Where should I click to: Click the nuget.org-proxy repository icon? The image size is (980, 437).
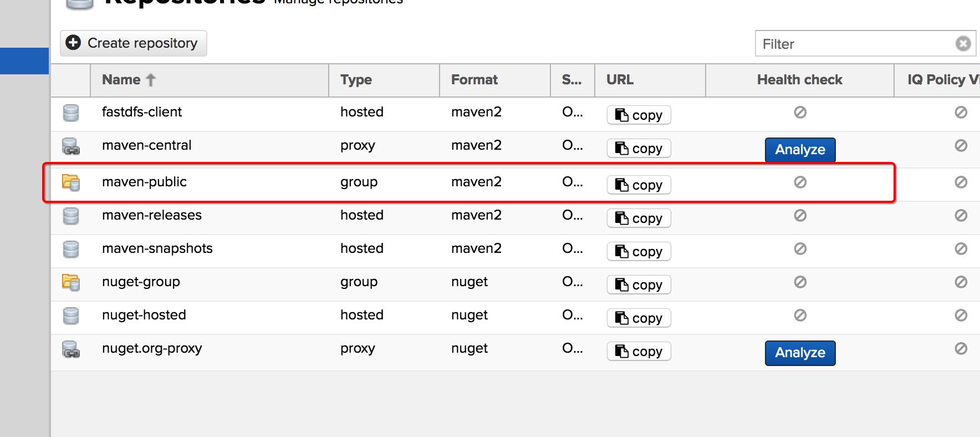[71, 349]
